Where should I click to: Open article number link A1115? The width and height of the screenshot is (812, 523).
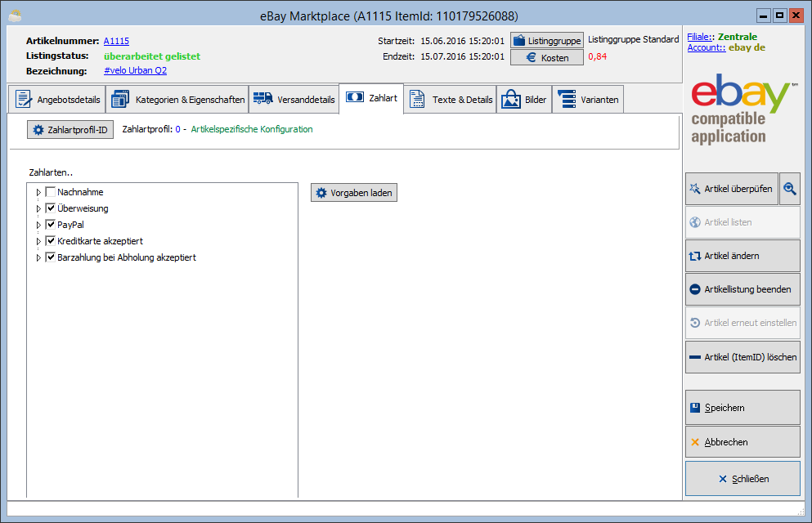click(x=116, y=41)
